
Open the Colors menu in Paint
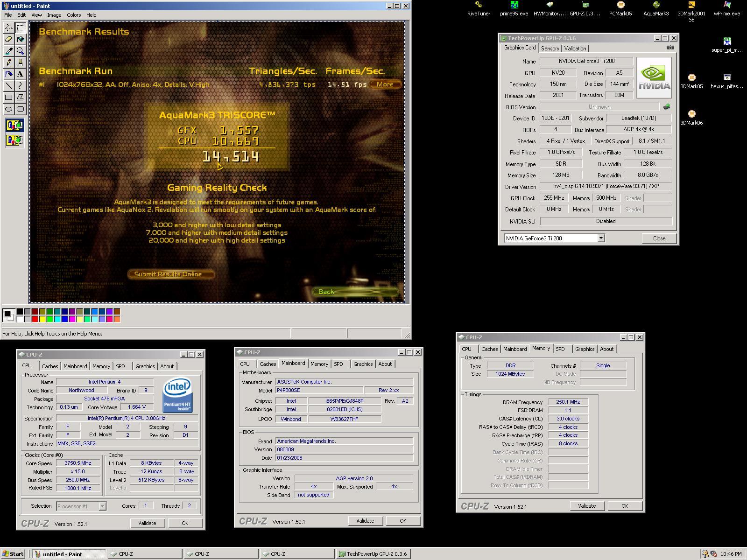pos(74,15)
